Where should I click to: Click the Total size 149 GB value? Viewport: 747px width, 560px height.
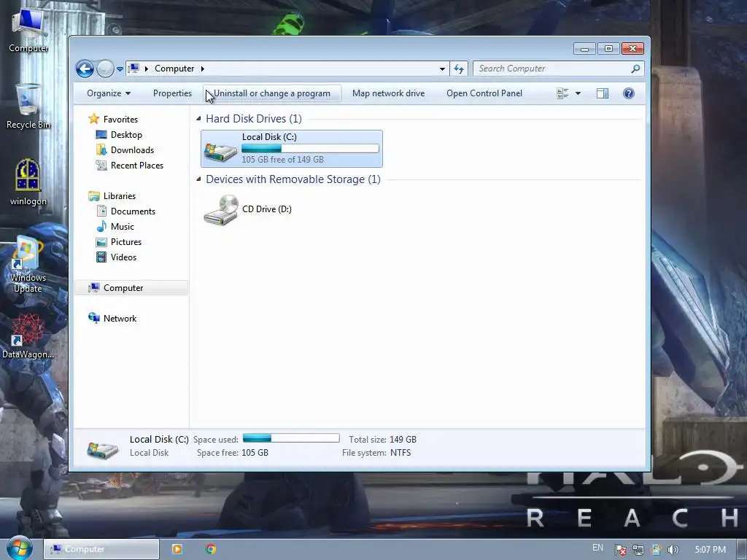tap(403, 440)
